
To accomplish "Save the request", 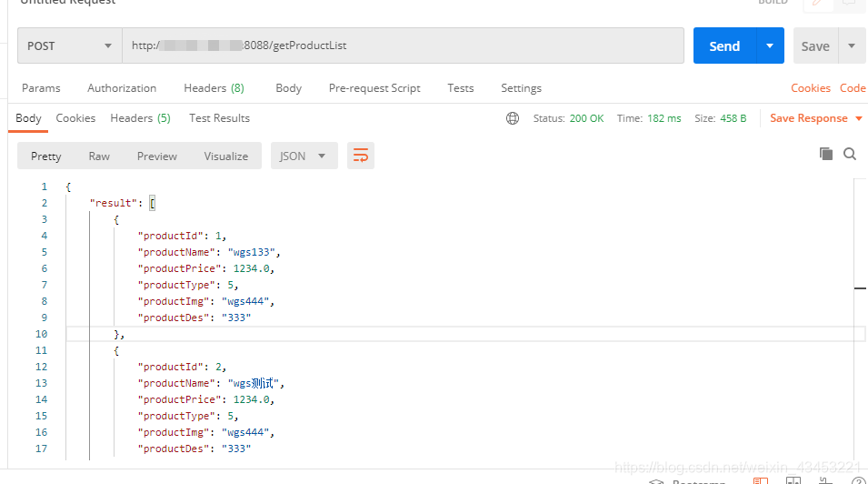I will [815, 46].
